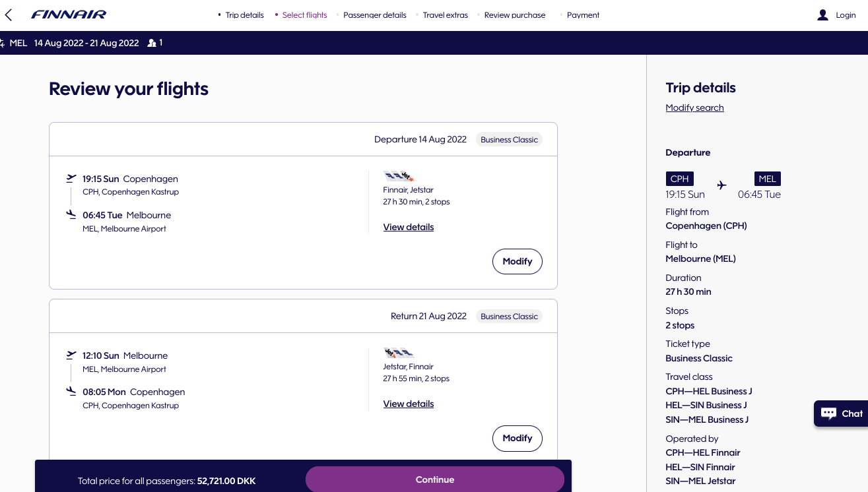The image size is (868, 492).
Task: Open the Modify search link
Action: coord(694,108)
